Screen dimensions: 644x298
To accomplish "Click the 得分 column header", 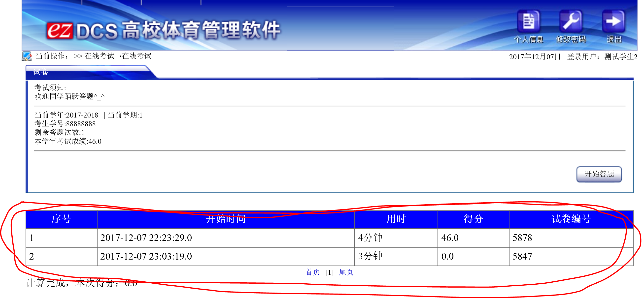I will [473, 219].
